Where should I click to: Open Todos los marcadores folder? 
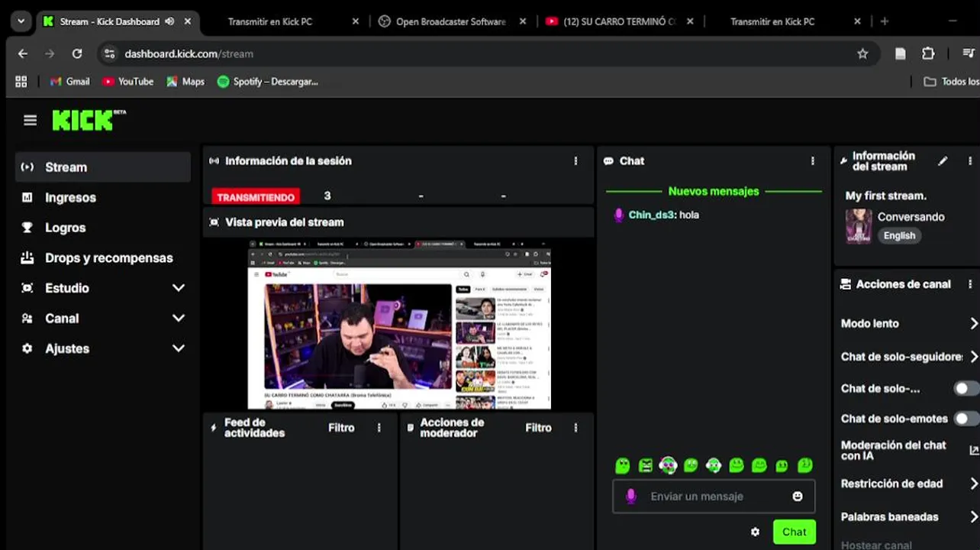click(951, 82)
